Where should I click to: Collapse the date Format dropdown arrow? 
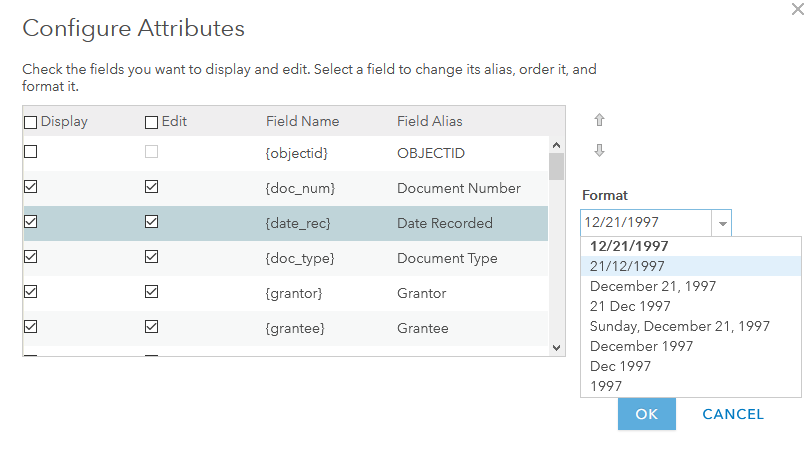tap(723, 224)
